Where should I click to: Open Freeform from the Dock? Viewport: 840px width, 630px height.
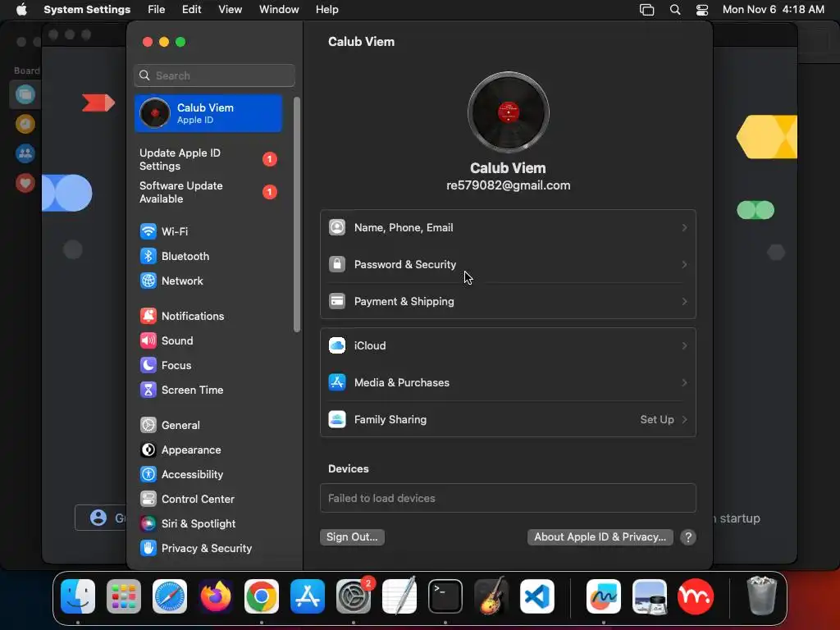pos(604,596)
